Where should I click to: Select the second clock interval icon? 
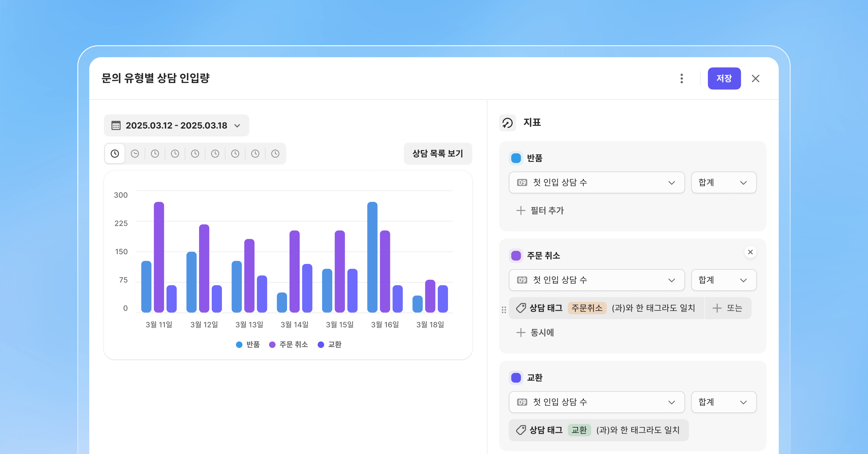pos(135,154)
